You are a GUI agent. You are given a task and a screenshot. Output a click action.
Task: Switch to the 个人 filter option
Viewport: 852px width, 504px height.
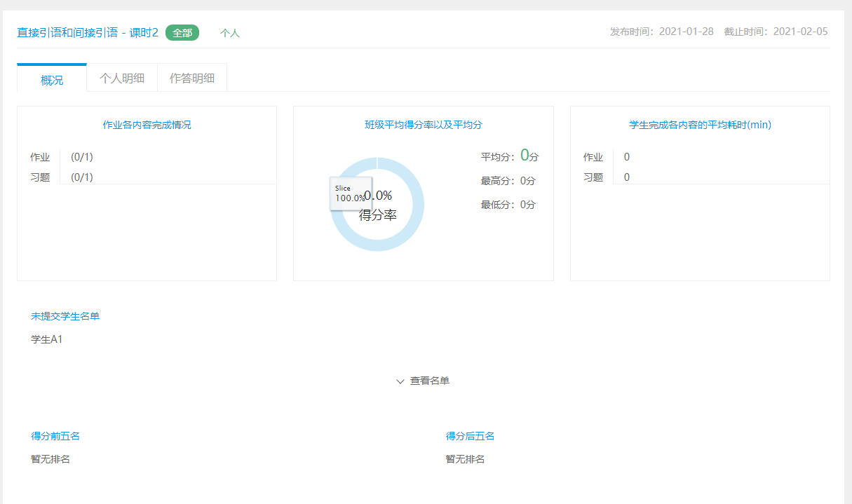click(x=230, y=33)
